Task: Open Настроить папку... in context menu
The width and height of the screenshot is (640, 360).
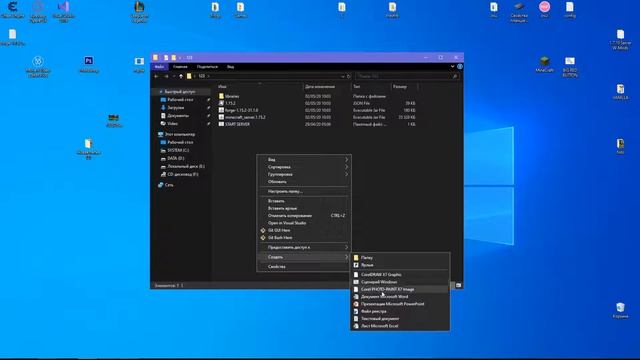Action: (x=304, y=191)
